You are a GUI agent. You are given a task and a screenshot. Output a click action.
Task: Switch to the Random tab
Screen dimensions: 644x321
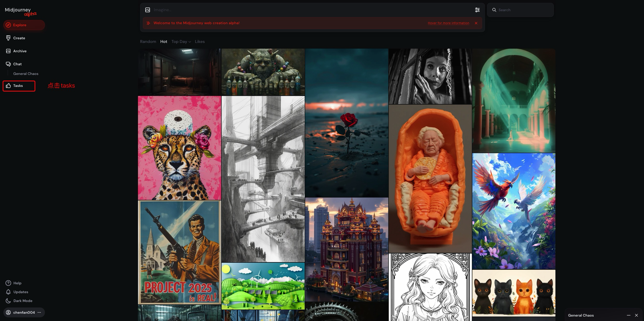148,42
